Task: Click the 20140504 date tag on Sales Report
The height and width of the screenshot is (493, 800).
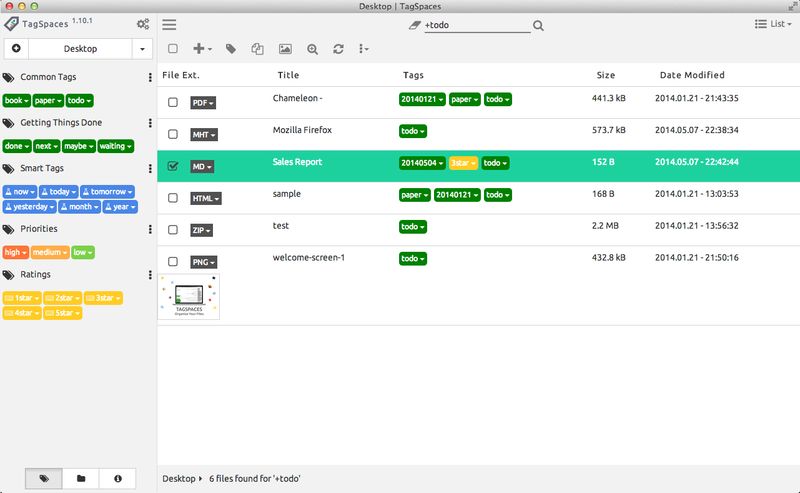Action: 422,163
